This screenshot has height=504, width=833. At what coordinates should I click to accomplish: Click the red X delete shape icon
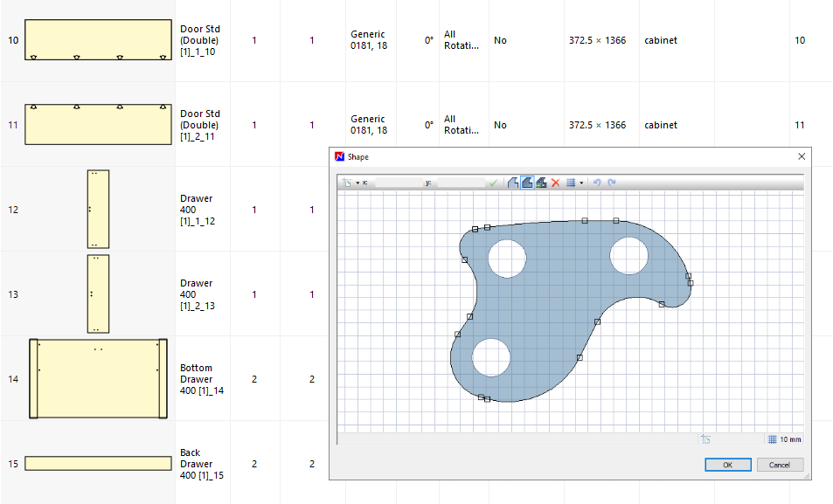(556, 183)
